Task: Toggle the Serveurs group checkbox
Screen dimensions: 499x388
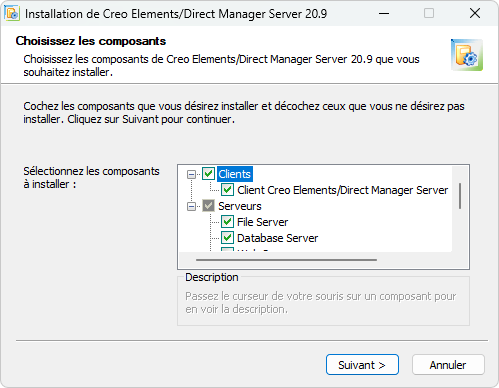Action: (x=208, y=206)
